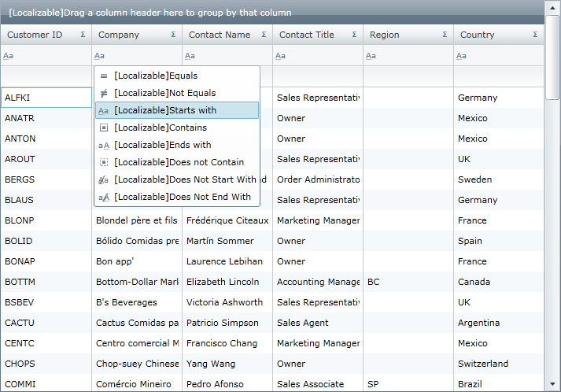Click the sigma icon in Company header
The image size is (561, 392).
tap(173, 35)
